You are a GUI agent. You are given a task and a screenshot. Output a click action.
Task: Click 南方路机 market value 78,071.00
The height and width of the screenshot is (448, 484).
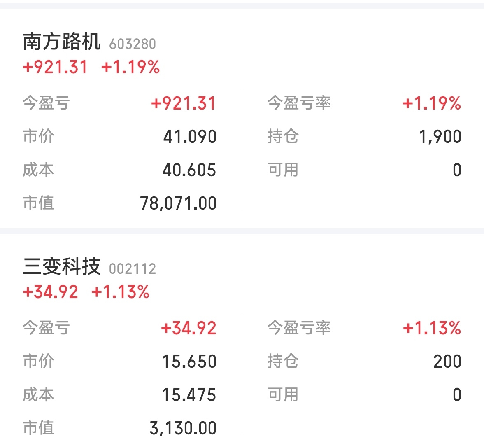coord(178,203)
